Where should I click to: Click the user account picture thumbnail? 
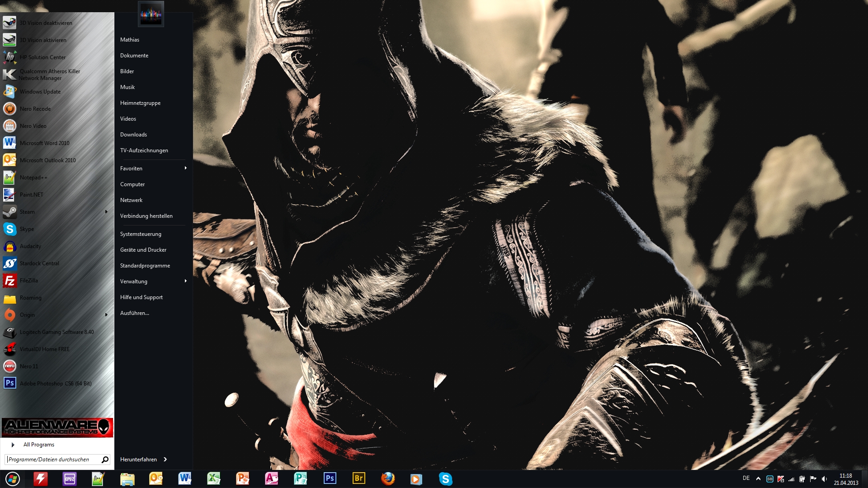click(x=151, y=14)
